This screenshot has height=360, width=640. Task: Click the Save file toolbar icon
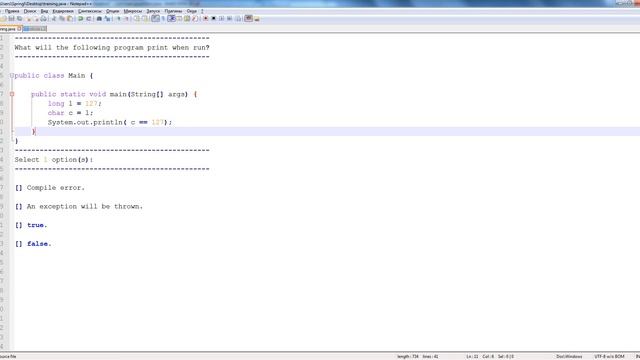pos(11,19)
